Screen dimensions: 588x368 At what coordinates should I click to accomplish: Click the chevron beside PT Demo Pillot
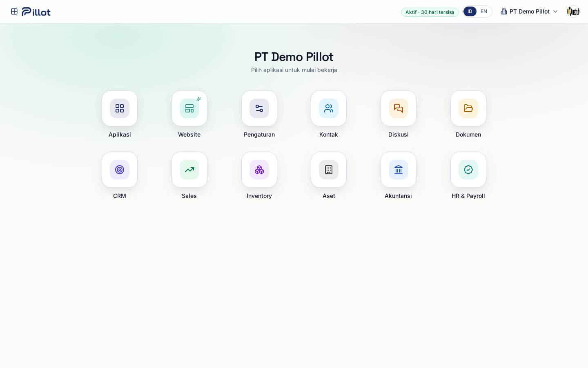coord(555,11)
